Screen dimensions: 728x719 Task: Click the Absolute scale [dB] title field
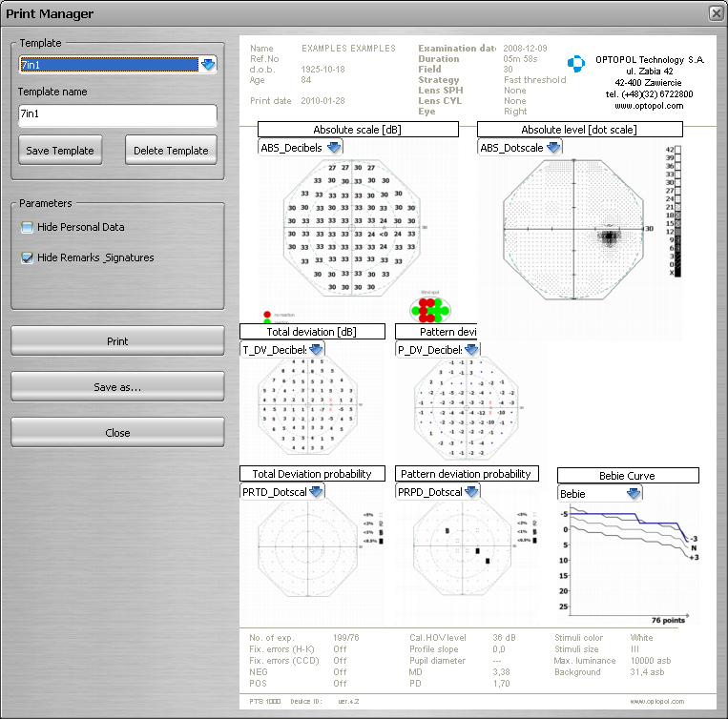pos(358,130)
